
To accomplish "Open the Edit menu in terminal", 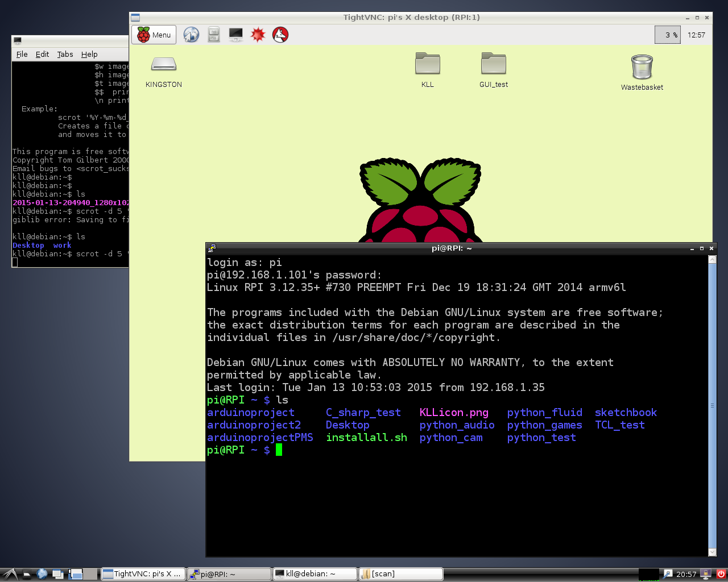I will point(42,55).
